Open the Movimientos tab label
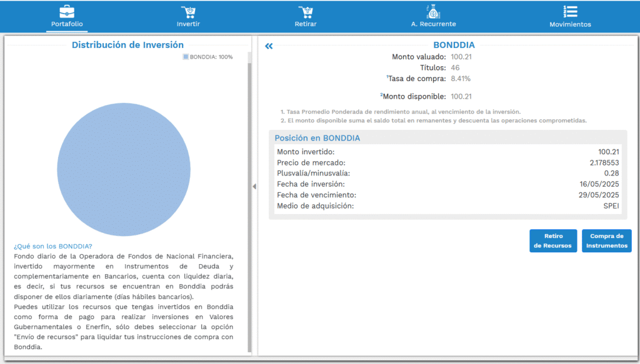 pos(570,24)
